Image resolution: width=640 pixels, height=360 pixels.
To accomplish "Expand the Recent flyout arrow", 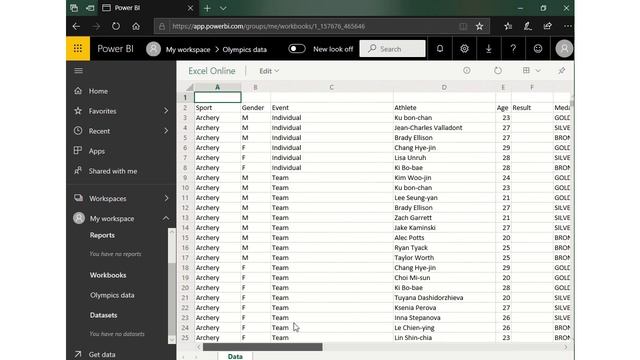I will [x=166, y=131].
